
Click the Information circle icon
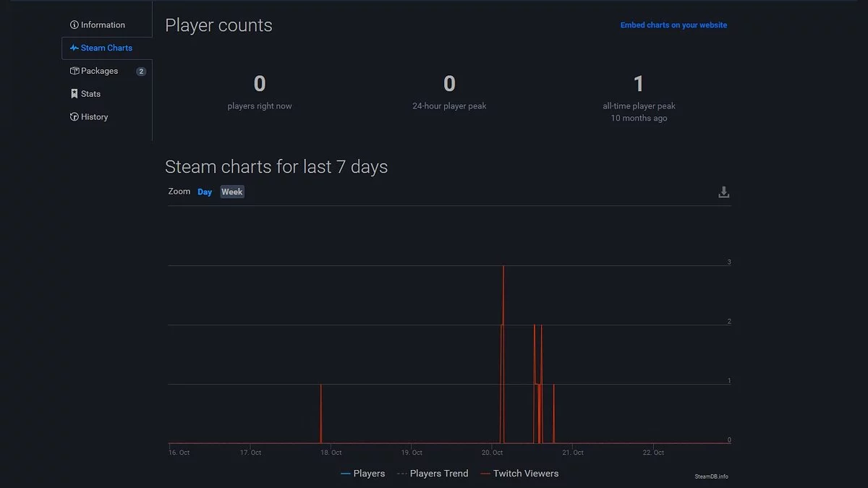click(x=74, y=25)
